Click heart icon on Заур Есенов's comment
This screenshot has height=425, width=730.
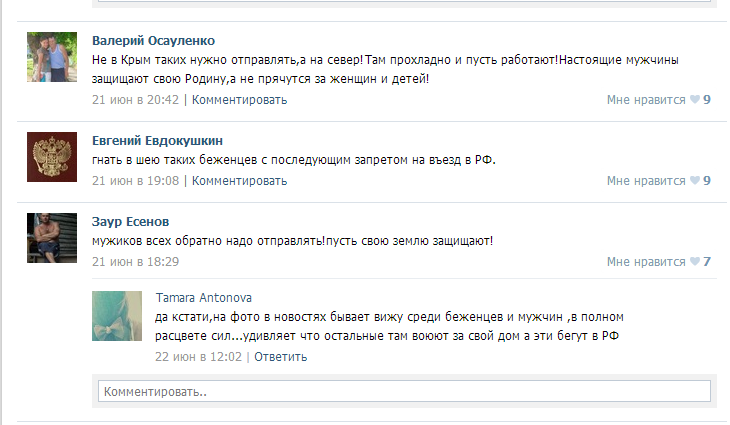[695, 261]
